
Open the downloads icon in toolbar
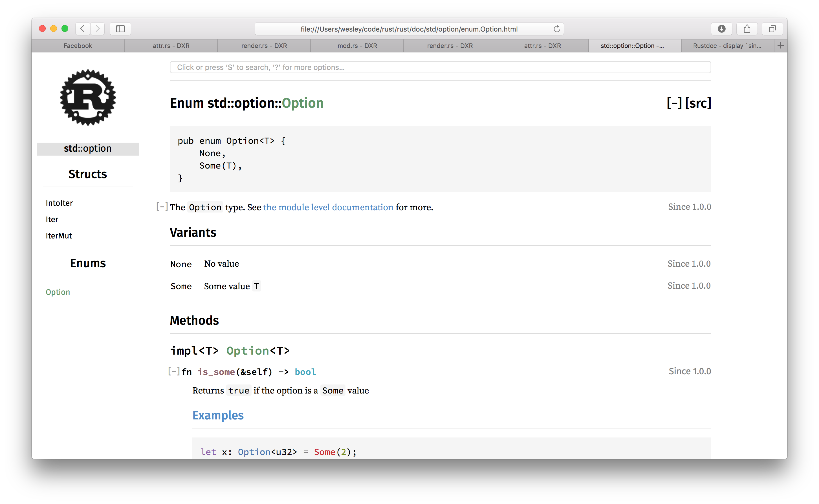pos(721,29)
